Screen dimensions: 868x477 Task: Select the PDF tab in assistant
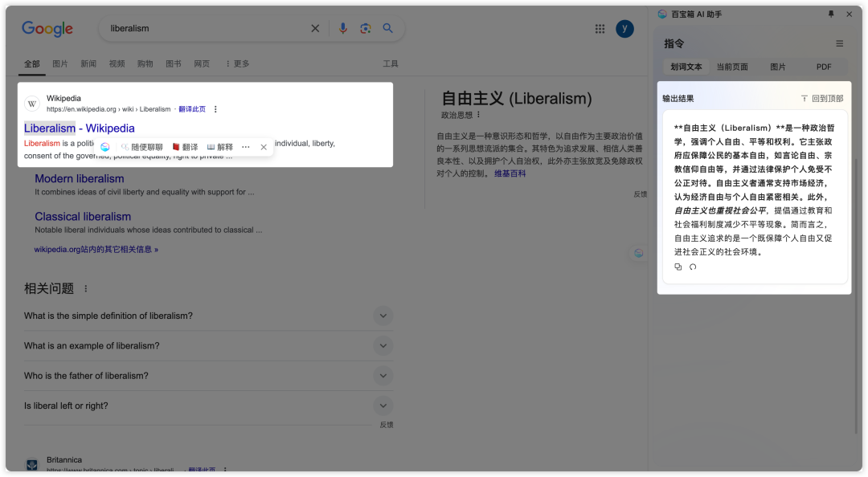[824, 67]
